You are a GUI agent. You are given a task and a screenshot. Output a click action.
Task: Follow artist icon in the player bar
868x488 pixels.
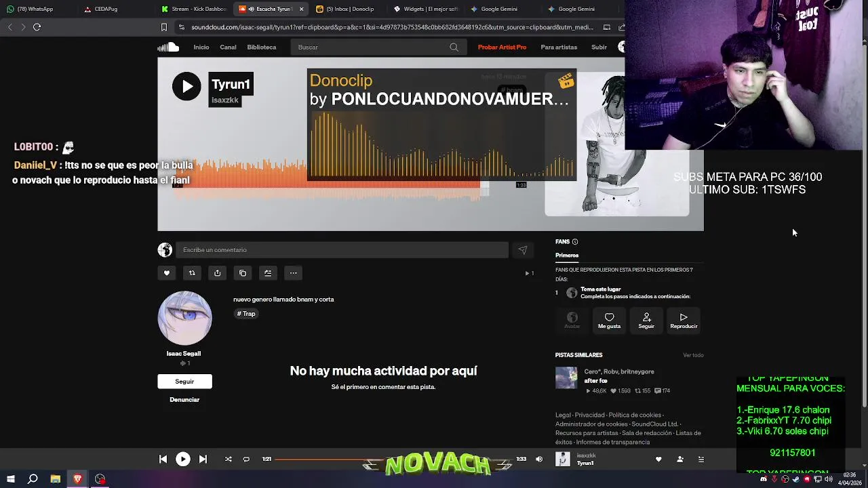tap(680, 459)
